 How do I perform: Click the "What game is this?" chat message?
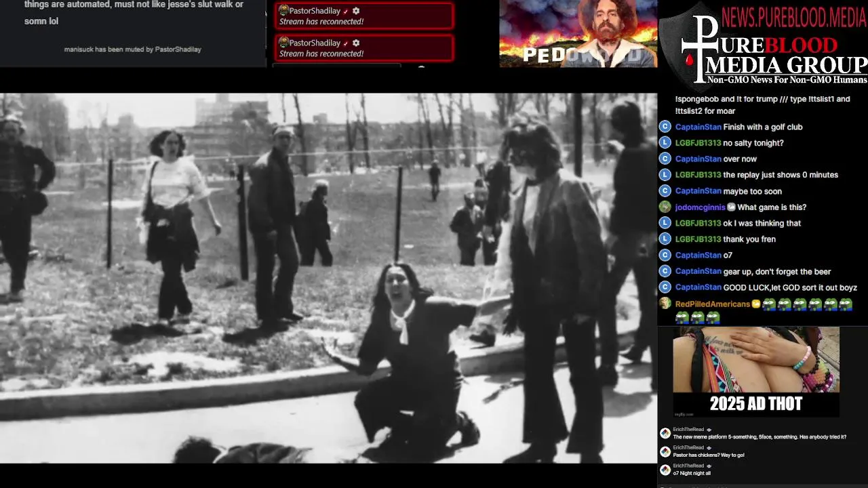pyautogui.click(x=772, y=207)
